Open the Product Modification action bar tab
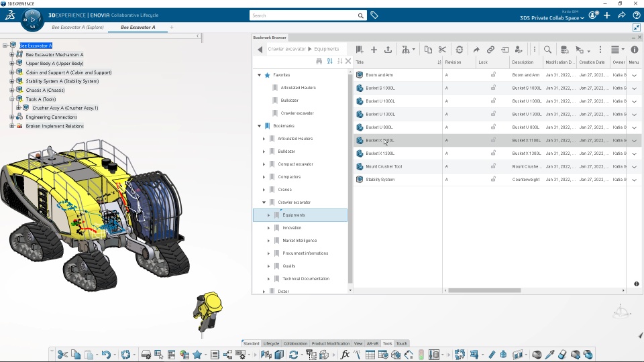The image size is (644, 362). click(x=331, y=343)
